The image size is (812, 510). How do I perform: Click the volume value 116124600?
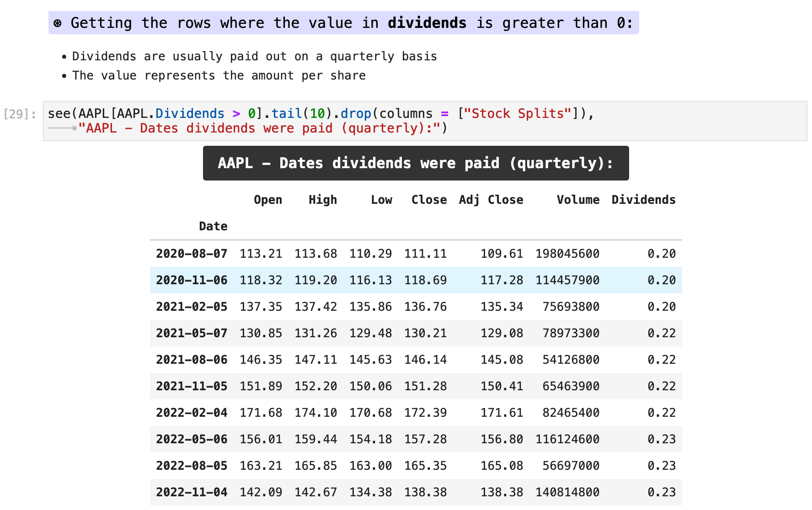[x=567, y=439]
